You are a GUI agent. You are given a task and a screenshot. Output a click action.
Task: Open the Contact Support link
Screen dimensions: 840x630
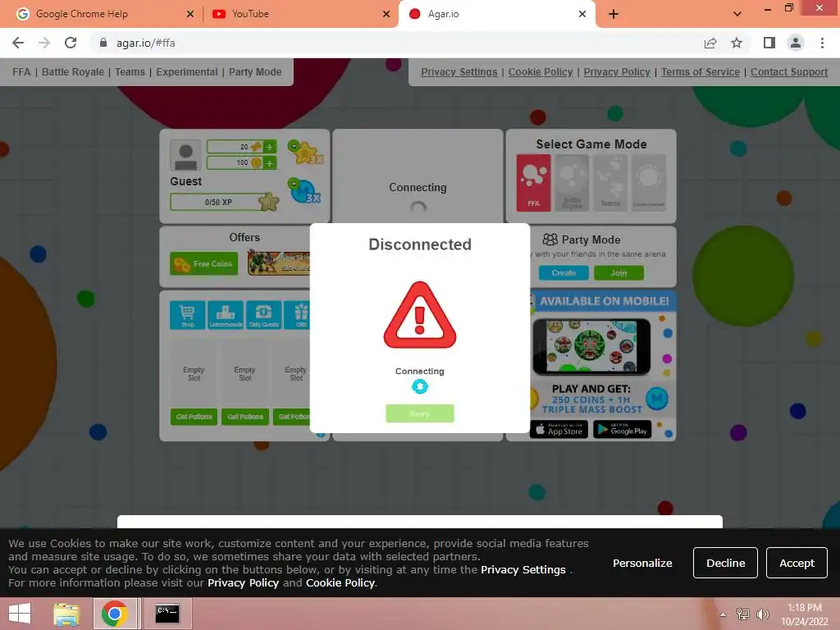(x=789, y=72)
